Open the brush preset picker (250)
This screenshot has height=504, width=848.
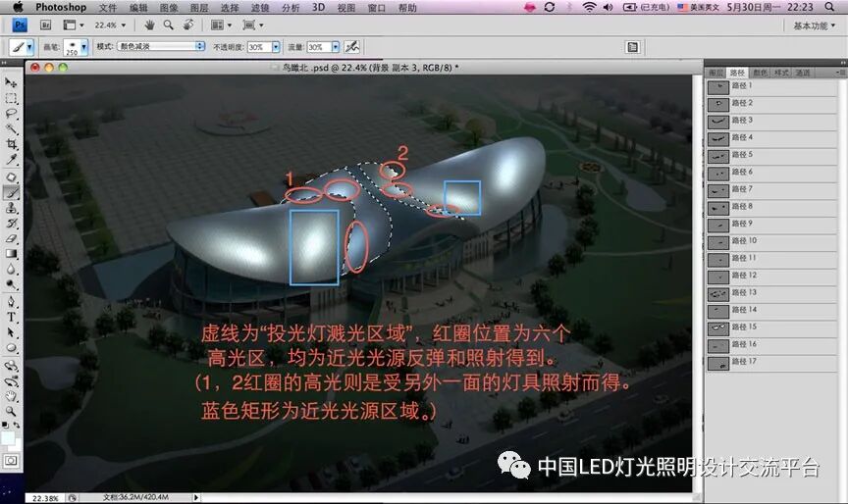coord(76,47)
